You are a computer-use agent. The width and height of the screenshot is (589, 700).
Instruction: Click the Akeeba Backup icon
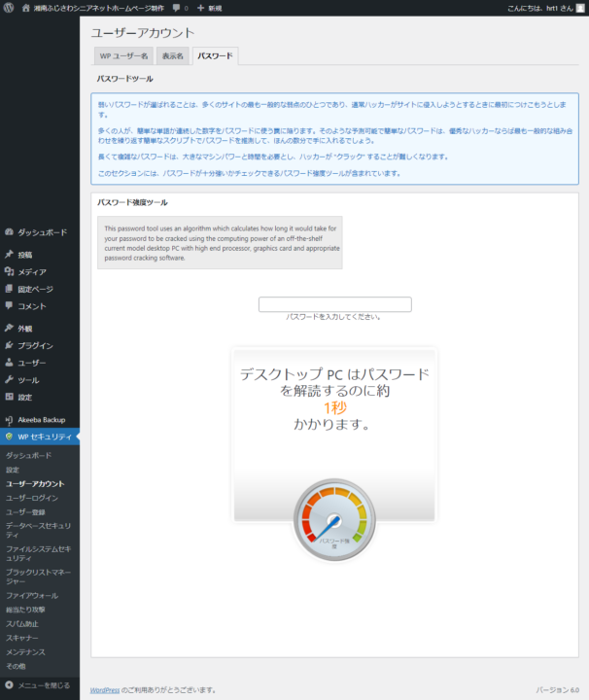point(9,420)
